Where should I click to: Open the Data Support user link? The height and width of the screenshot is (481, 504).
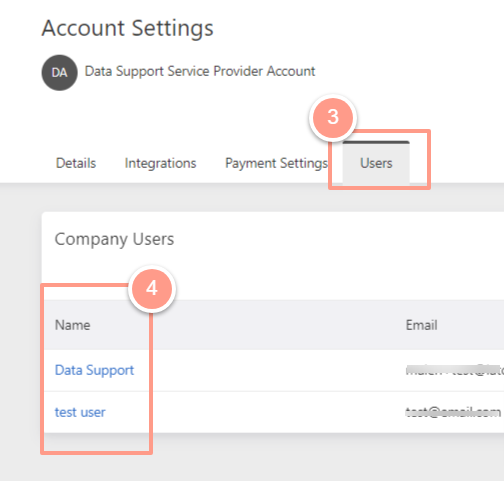94,370
